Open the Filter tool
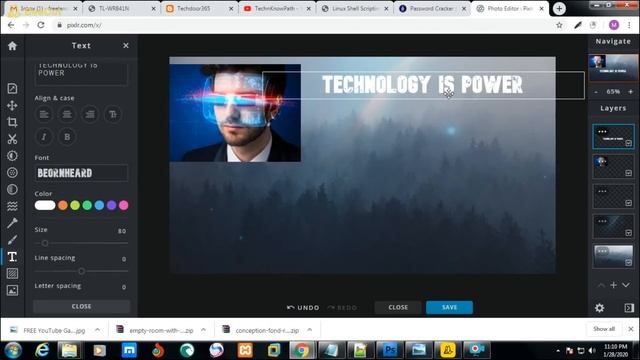640x360 pixels. pos(12,173)
